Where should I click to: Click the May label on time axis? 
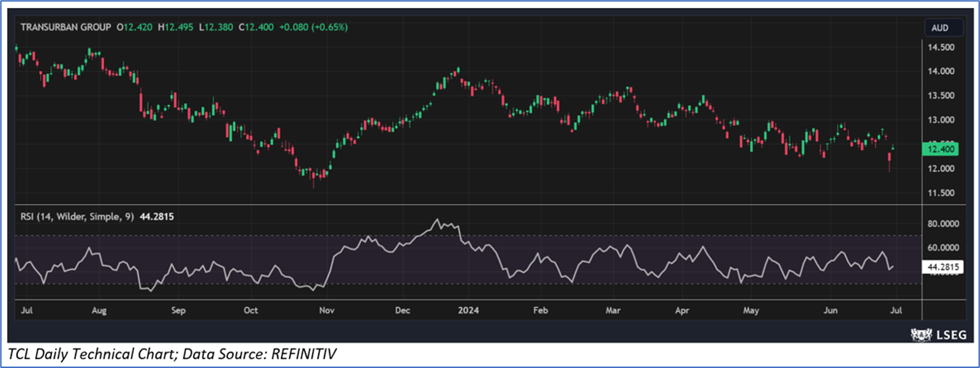tap(751, 311)
